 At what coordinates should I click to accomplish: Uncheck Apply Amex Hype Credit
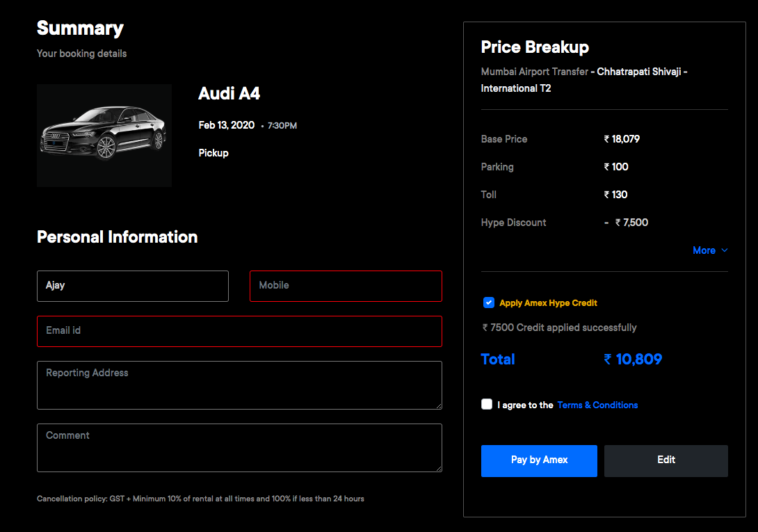(489, 302)
